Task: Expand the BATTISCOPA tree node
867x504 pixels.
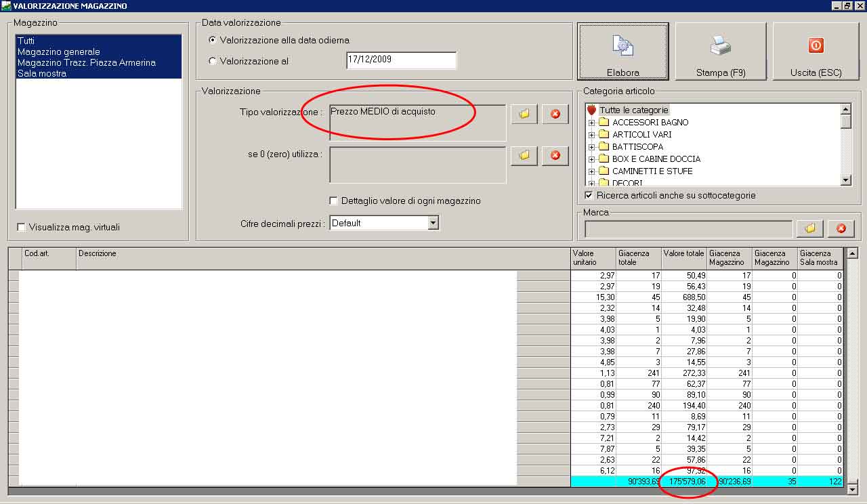Action: [x=591, y=147]
